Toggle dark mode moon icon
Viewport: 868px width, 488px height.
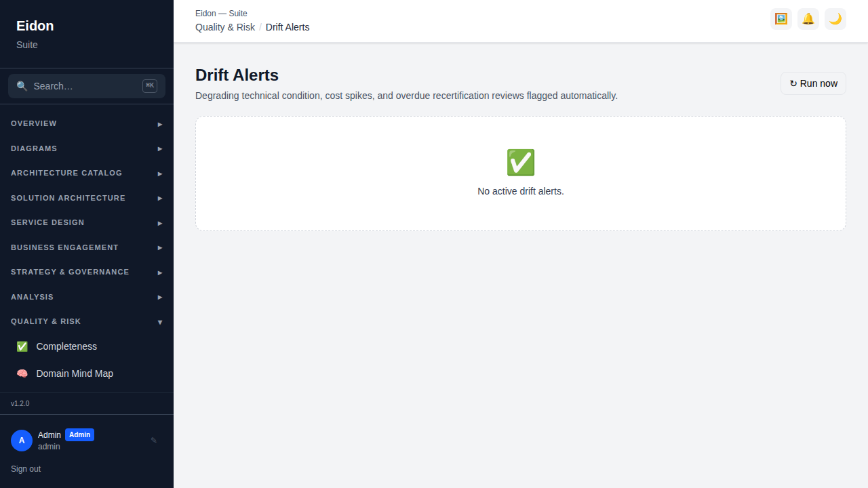coord(835,19)
